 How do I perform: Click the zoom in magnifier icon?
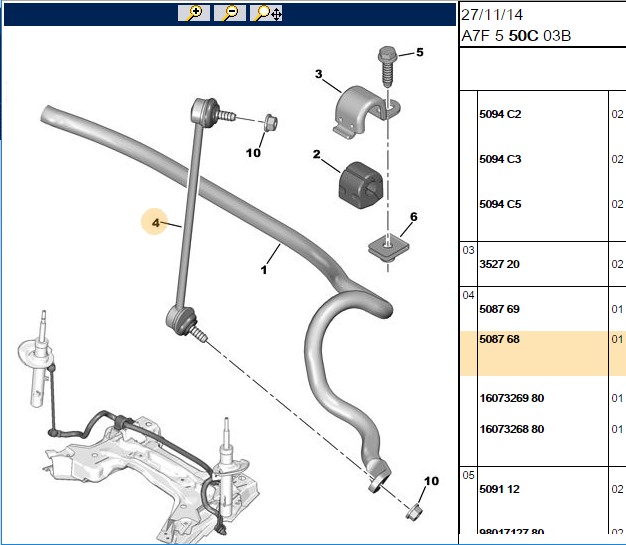[x=194, y=13]
